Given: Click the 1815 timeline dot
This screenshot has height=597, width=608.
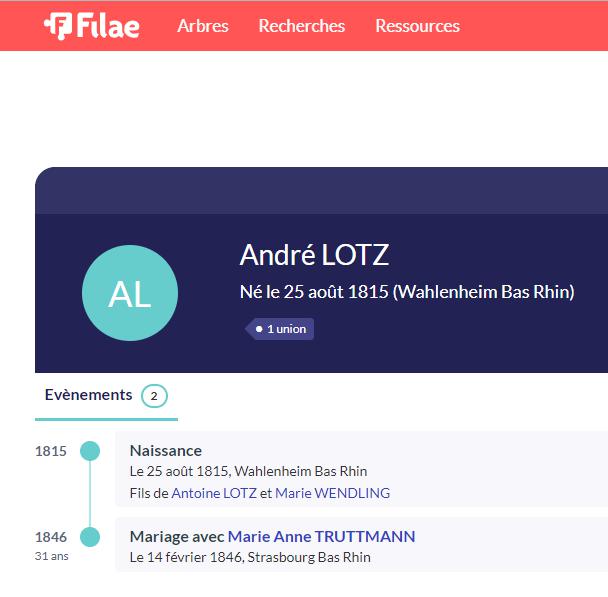Looking at the screenshot, I should (90, 451).
